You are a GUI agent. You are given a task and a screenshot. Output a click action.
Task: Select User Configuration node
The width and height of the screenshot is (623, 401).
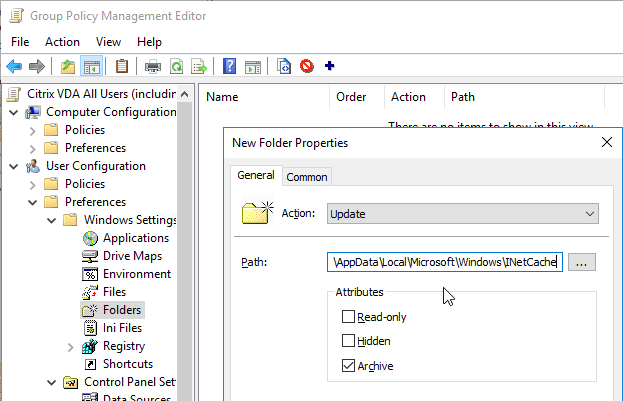[96, 166]
